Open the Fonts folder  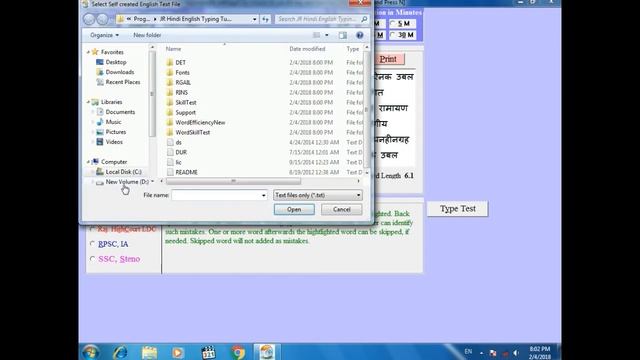[182, 72]
